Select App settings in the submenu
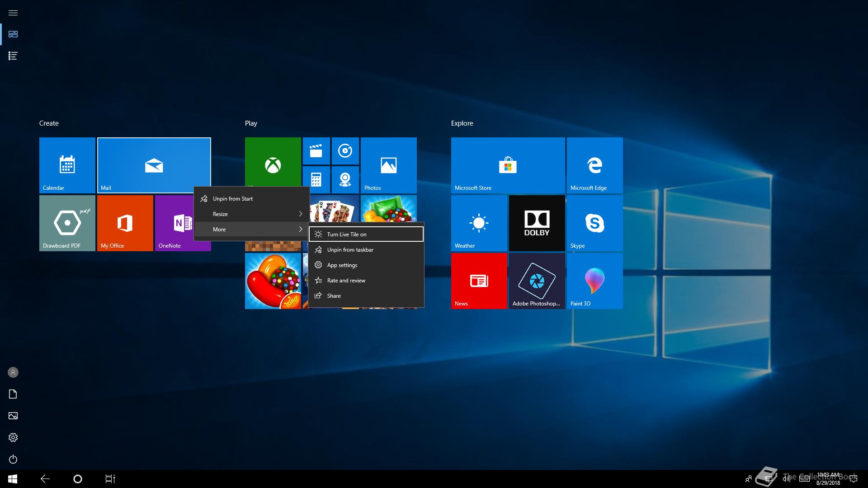This screenshot has height=488, width=868. point(366,265)
